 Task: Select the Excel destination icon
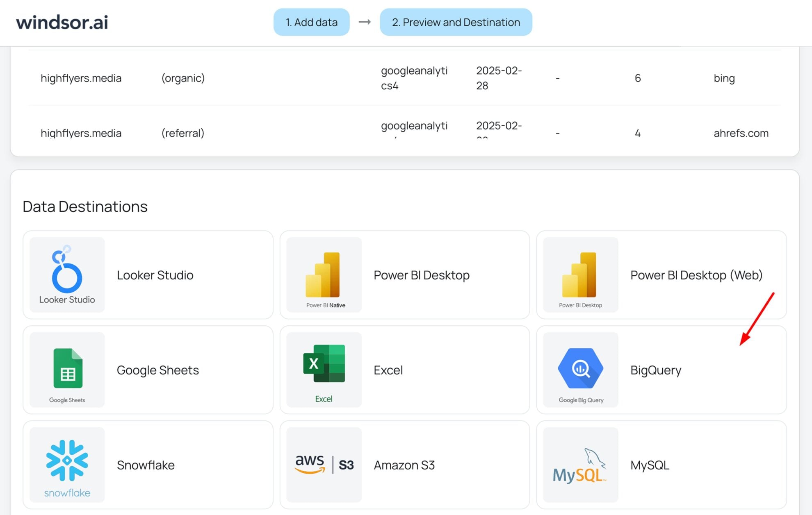(323, 370)
